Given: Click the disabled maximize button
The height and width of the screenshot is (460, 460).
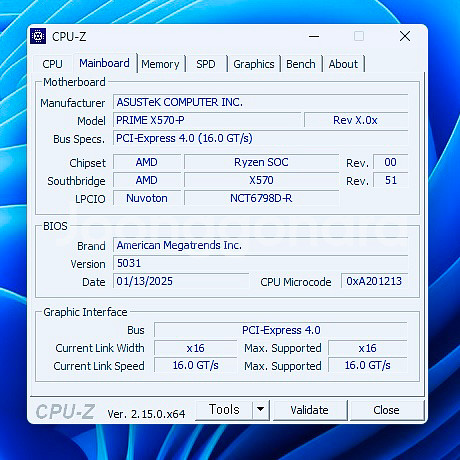Looking at the screenshot, I should (x=359, y=36).
